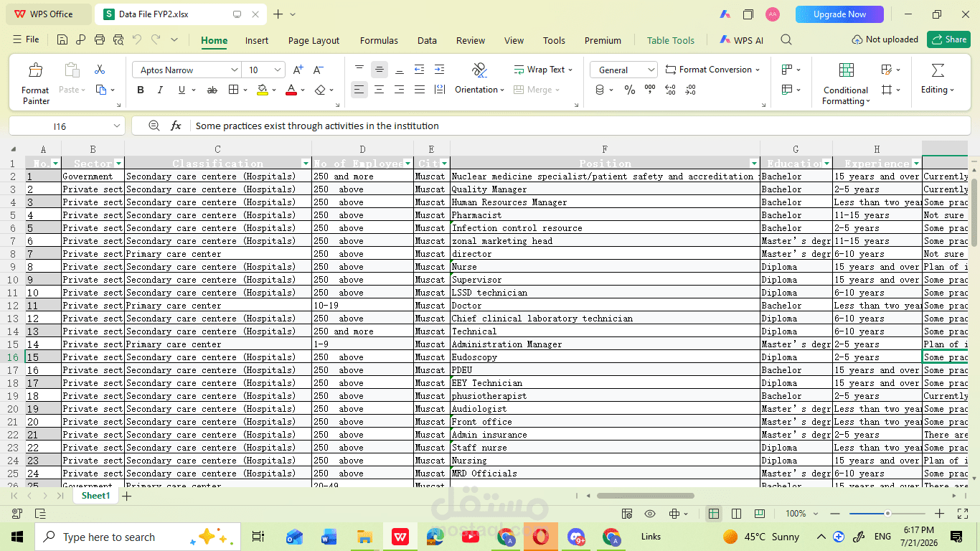
Task: Click the insert function fx icon
Action: pyautogui.click(x=176, y=126)
